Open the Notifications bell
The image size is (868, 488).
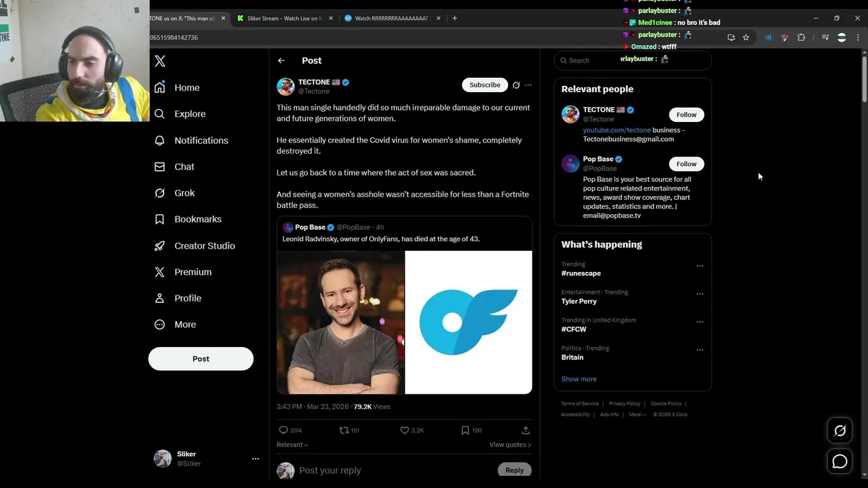(x=159, y=140)
